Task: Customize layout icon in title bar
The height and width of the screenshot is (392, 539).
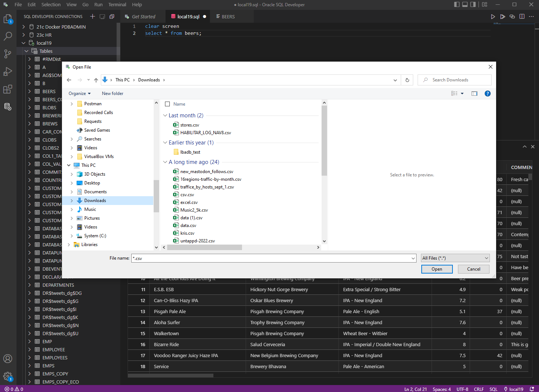Action: [x=484, y=4]
